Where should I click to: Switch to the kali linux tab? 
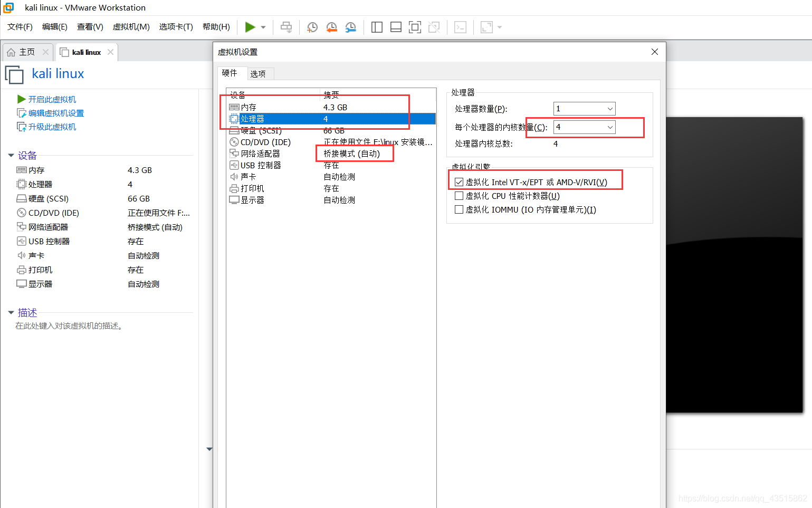tap(87, 52)
